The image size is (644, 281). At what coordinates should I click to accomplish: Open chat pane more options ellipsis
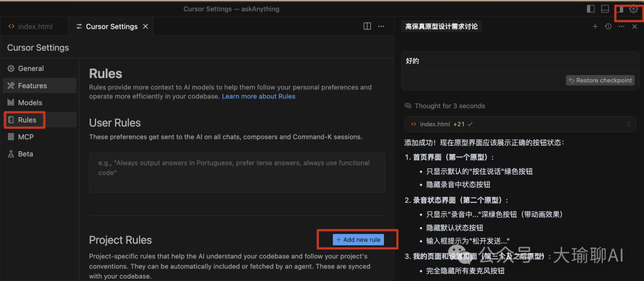point(621,27)
